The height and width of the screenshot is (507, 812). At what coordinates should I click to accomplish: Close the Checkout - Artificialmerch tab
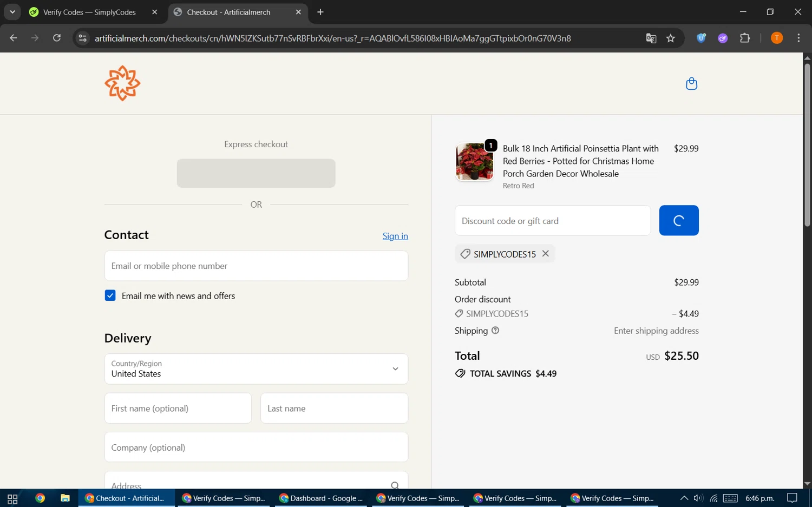(x=298, y=12)
